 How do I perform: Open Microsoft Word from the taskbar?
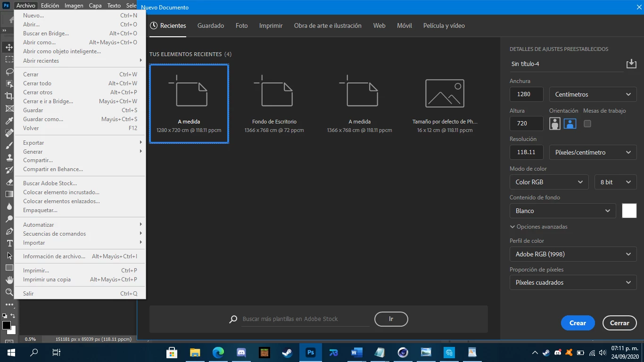click(356, 353)
